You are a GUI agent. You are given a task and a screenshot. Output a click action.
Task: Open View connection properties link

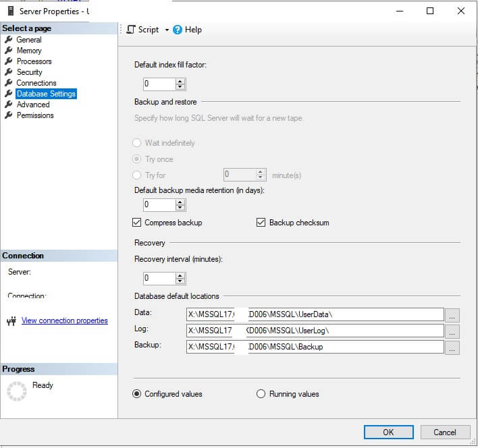64,320
